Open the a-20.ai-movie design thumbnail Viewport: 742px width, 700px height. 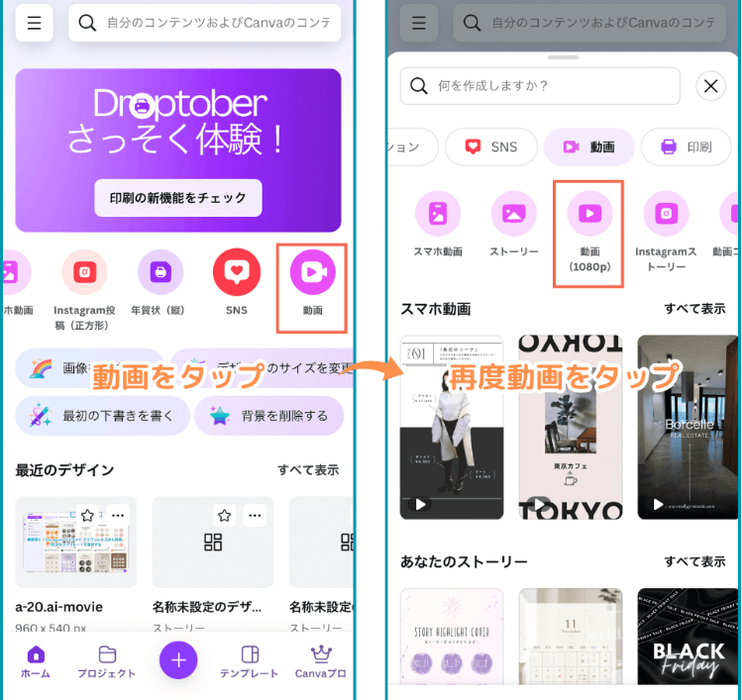pyautogui.click(x=76, y=542)
